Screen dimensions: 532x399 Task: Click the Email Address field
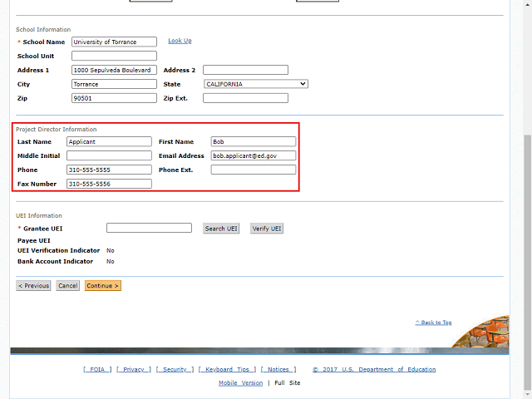point(253,155)
